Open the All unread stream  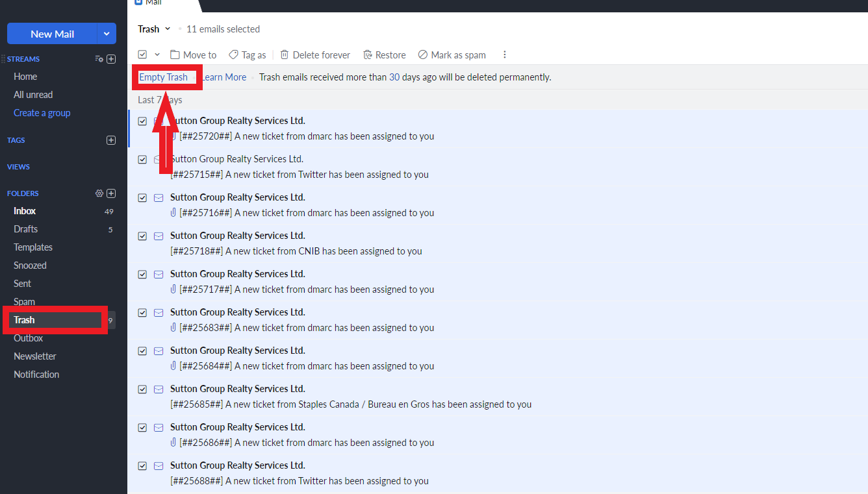pos(33,95)
